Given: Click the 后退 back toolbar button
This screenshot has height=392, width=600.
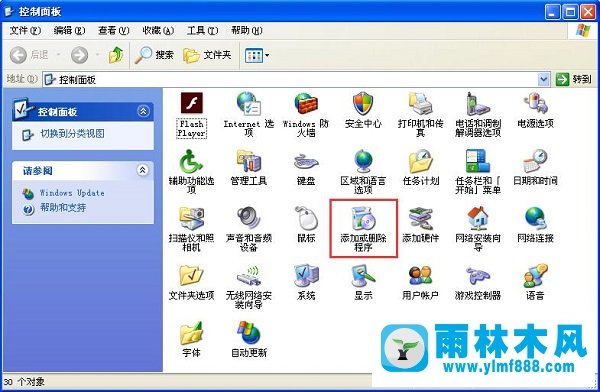Looking at the screenshot, I should (x=29, y=55).
